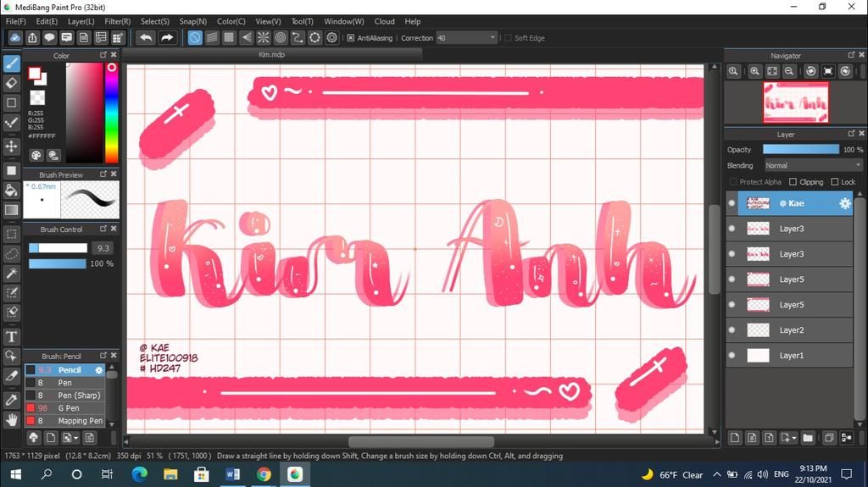The height and width of the screenshot is (487, 868).
Task: Duplicate the layer with the copy icon
Action: (x=829, y=438)
